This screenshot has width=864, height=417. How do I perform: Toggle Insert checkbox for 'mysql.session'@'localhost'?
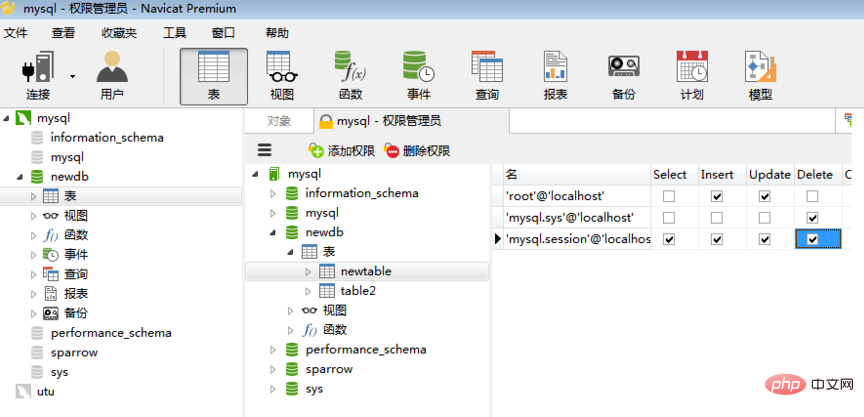[x=716, y=240]
